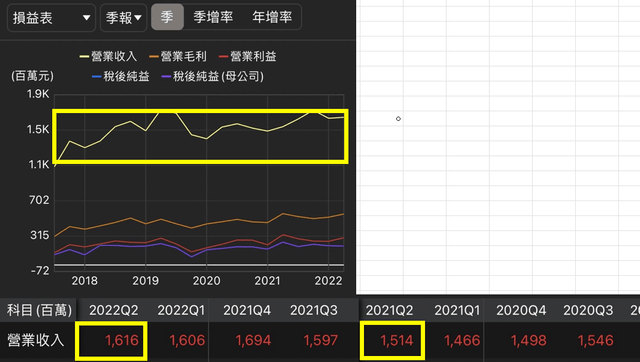Select the 1,694 revenue cell
The image size is (640, 362).
click(x=253, y=340)
